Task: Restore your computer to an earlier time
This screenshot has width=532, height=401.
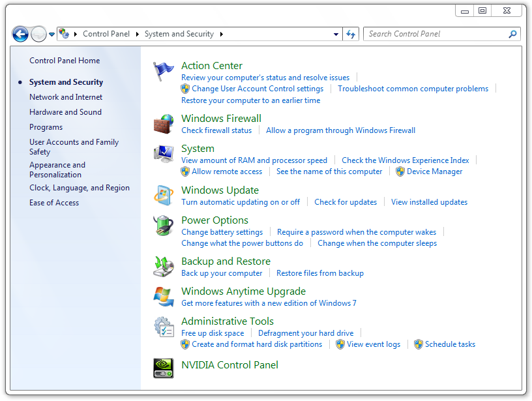Action: point(251,100)
